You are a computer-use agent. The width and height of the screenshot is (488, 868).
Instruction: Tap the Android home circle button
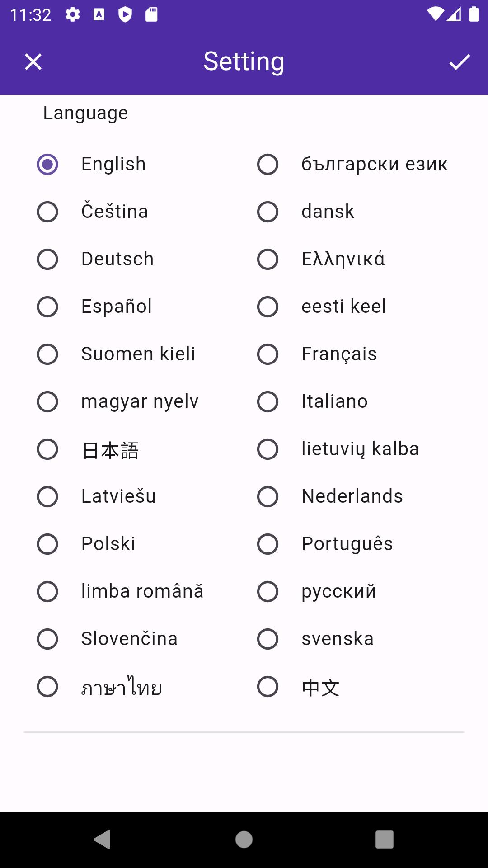pos(244,840)
